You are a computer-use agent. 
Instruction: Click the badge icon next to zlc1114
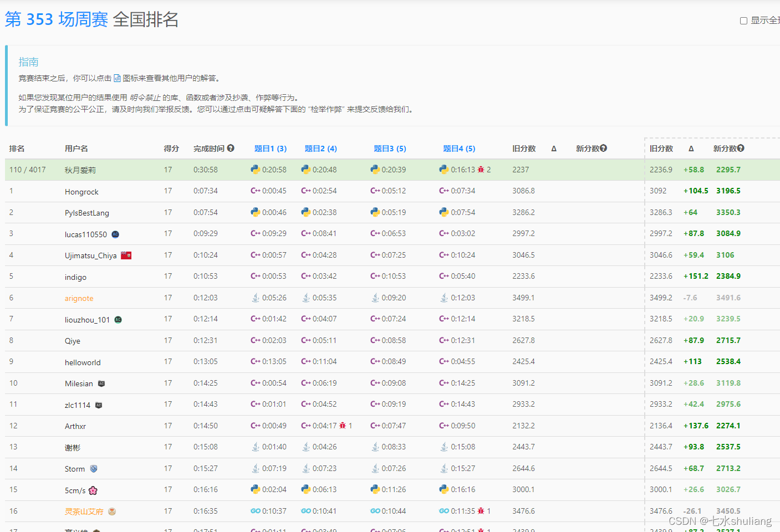(99, 405)
